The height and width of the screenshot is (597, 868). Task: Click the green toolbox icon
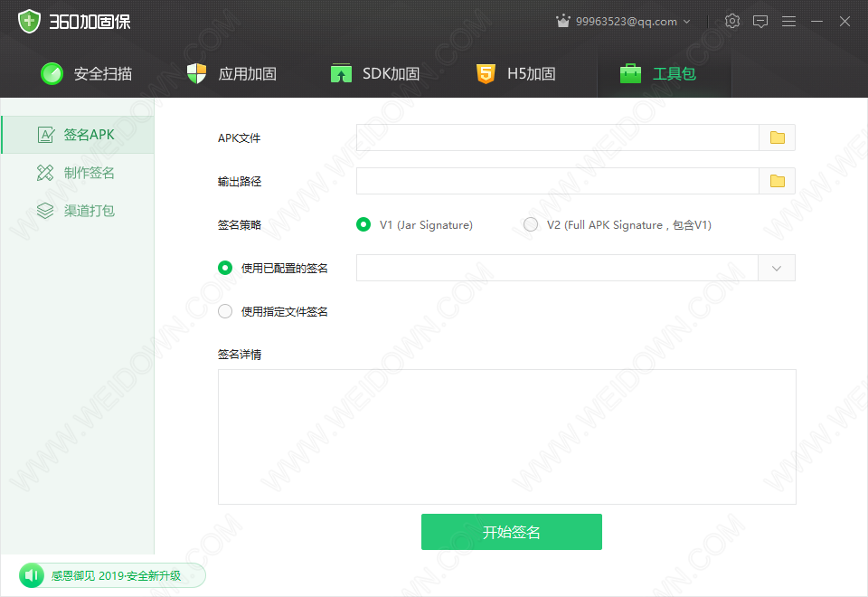coord(630,73)
